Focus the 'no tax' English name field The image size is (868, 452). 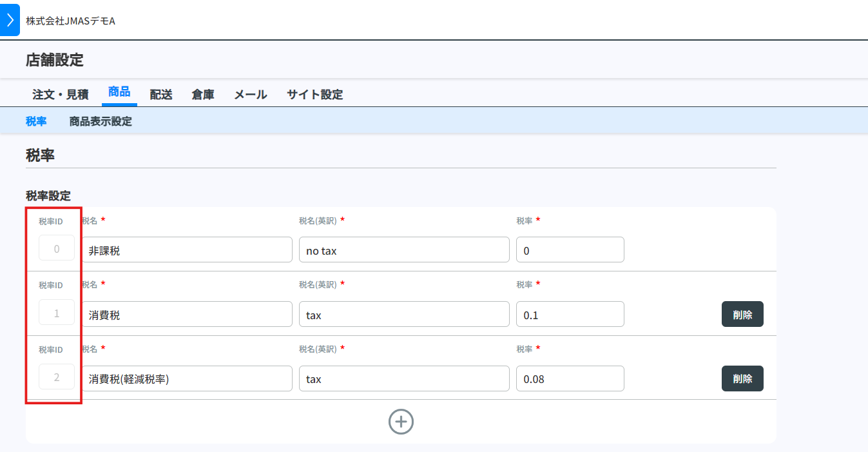(x=404, y=250)
